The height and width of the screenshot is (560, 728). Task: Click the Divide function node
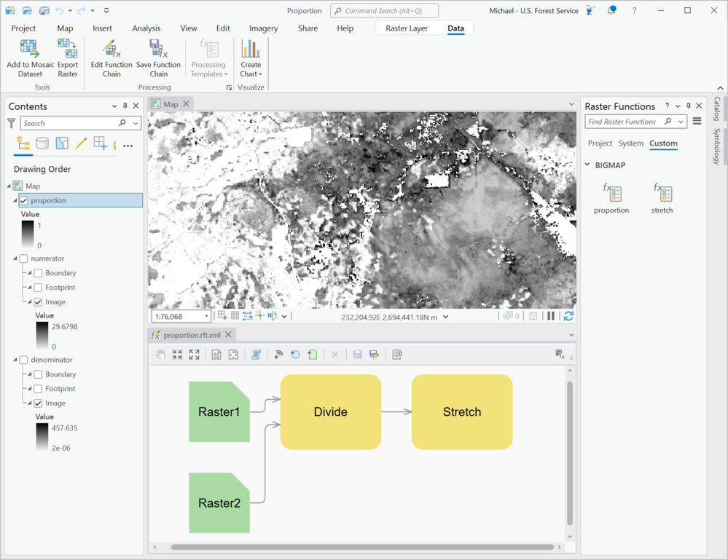(330, 412)
